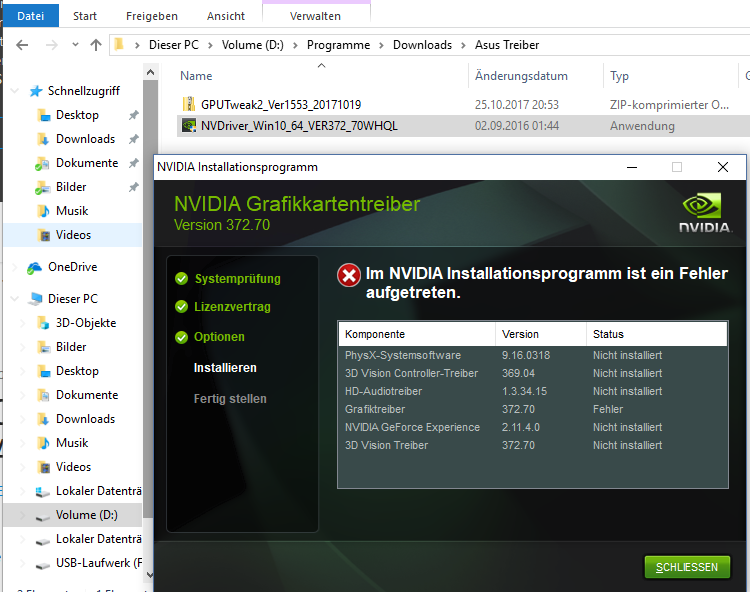Click Videos folder icon under Dieser PC
The width and height of the screenshot is (750, 592).
(44, 467)
